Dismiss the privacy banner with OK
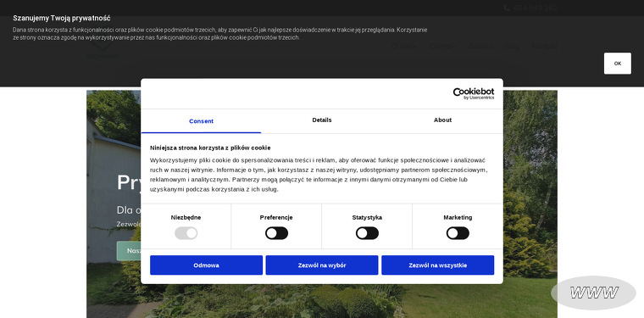 [617, 64]
